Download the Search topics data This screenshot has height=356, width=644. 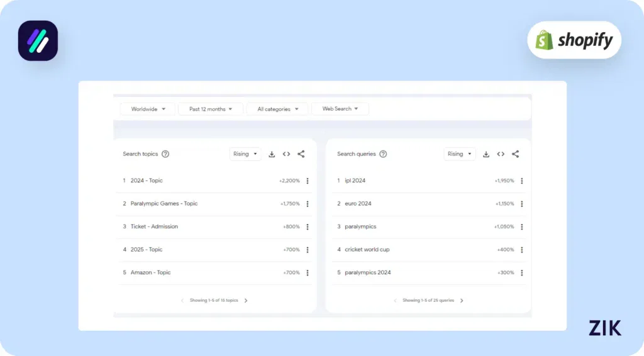point(272,154)
